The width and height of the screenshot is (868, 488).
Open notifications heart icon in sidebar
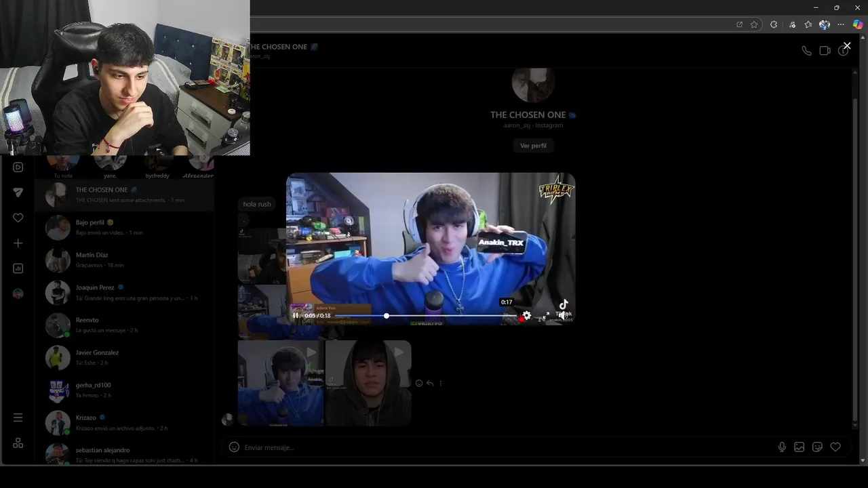tap(18, 218)
